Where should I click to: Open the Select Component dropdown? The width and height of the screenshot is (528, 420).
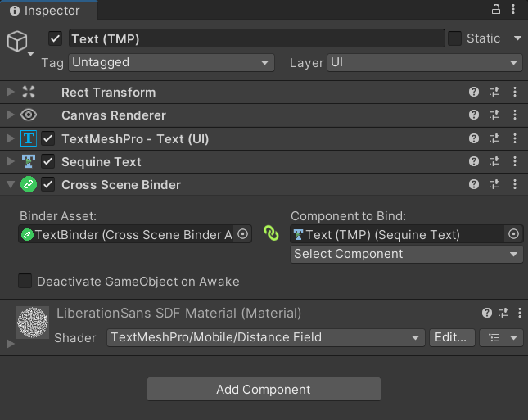point(406,254)
